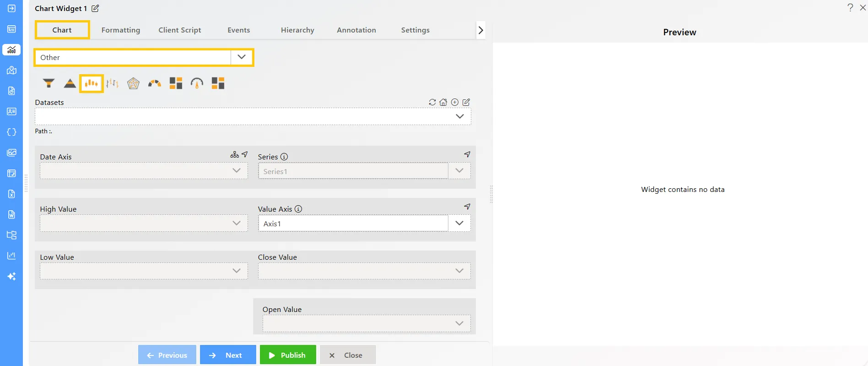Refresh the datasets list
This screenshot has width=868, height=366.
(432, 102)
